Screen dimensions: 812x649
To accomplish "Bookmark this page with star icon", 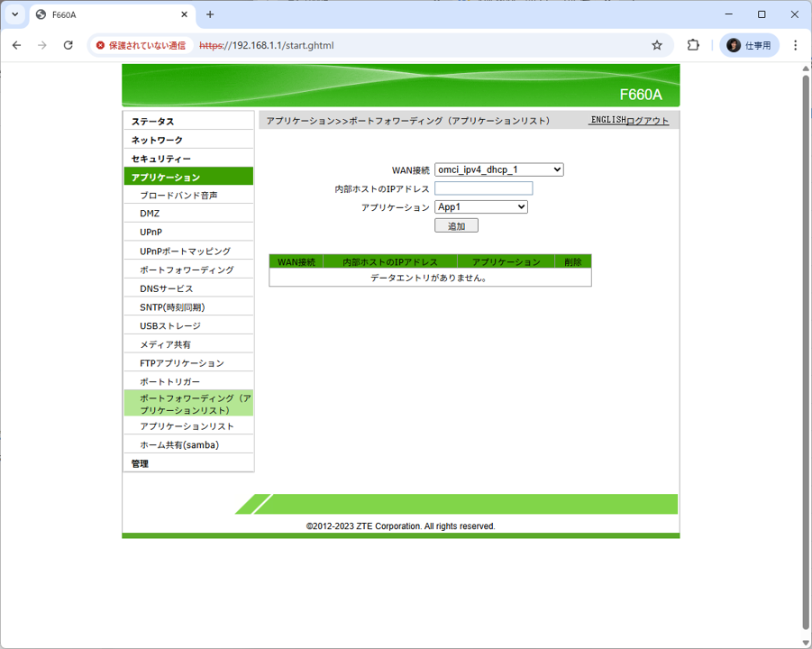I will click(657, 45).
